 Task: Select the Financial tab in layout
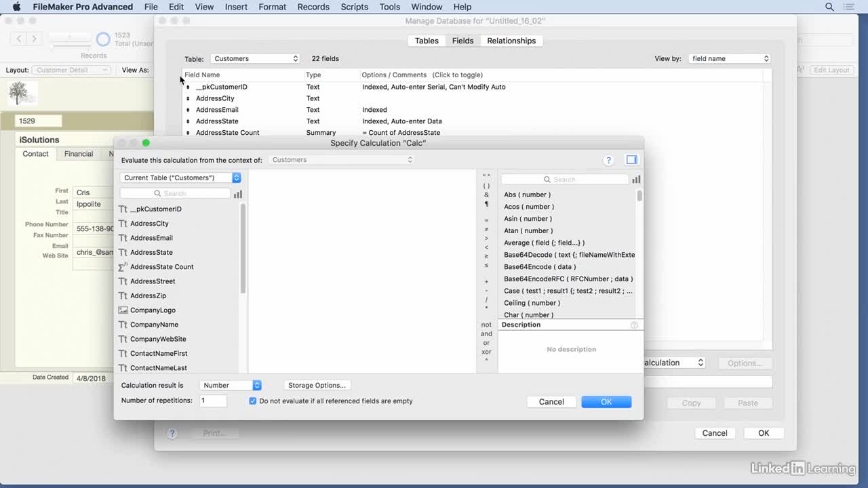click(x=79, y=154)
